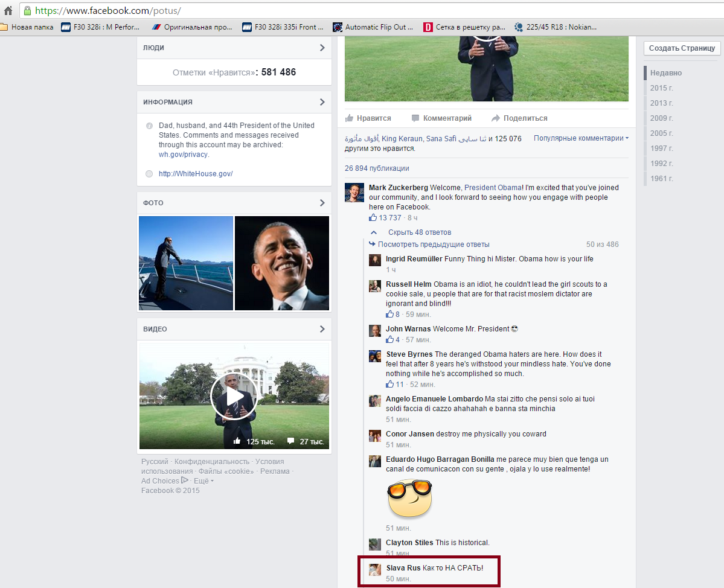Click the President Obama mention link
The height and width of the screenshot is (588, 724).
click(493, 187)
